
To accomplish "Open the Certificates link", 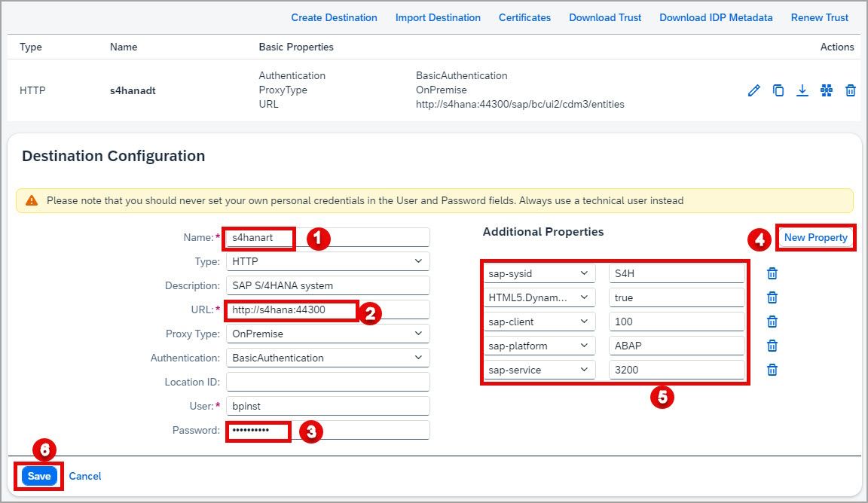I will click(524, 18).
